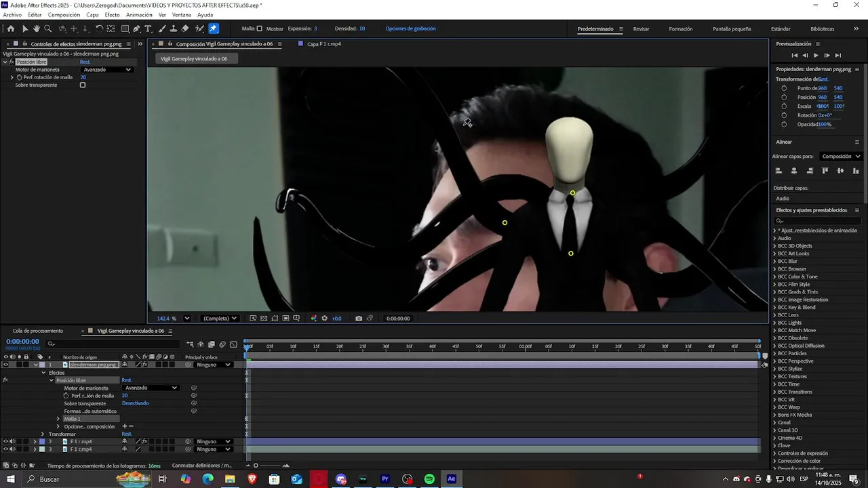Mute audio of layer 2 F 1 c.mp4

coord(13,441)
